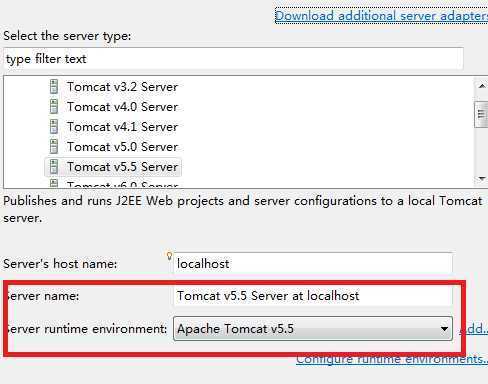Select Tomcat v4.1 Server server icon
Viewport: 488px width, 384px height.
(x=54, y=127)
